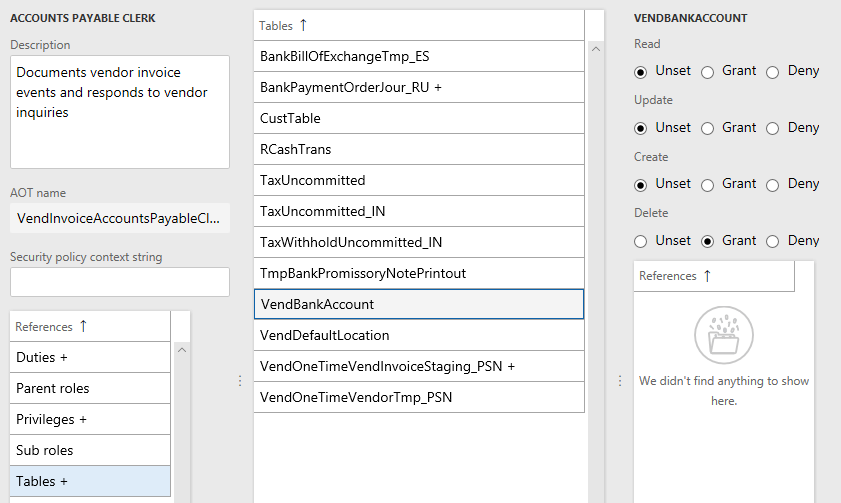Click the splitter handle dots left of the Tables list
This screenshot has height=503, width=841.
click(240, 381)
